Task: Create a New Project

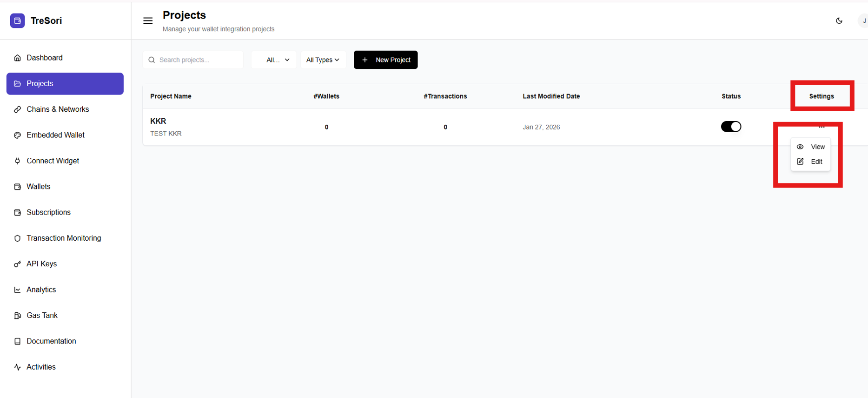Action: click(385, 60)
